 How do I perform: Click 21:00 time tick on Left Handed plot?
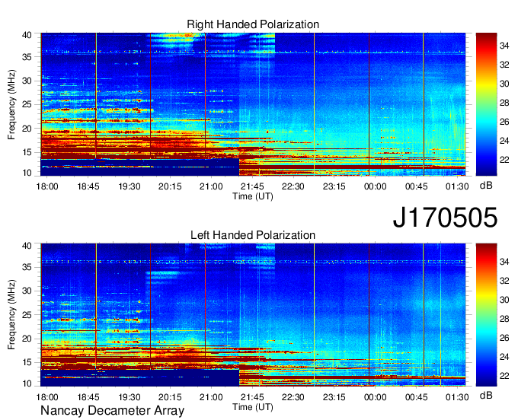pyautogui.click(x=211, y=397)
